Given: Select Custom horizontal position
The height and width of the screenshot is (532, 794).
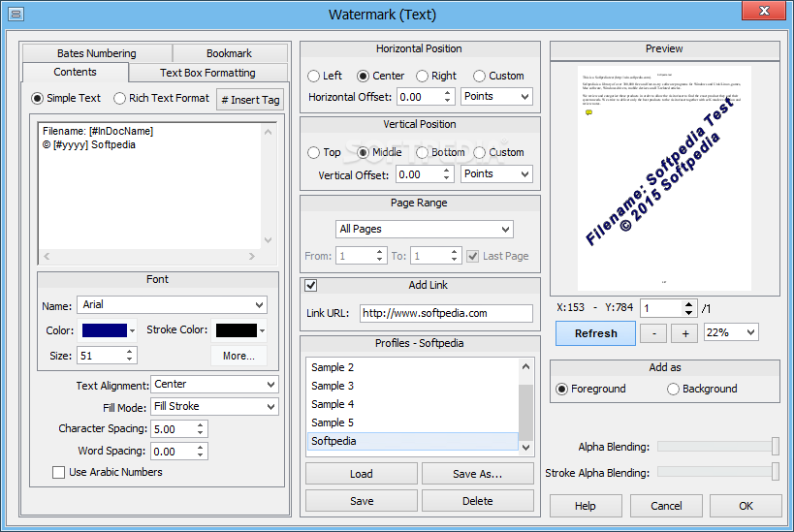Looking at the screenshot, I should point(498,76).
